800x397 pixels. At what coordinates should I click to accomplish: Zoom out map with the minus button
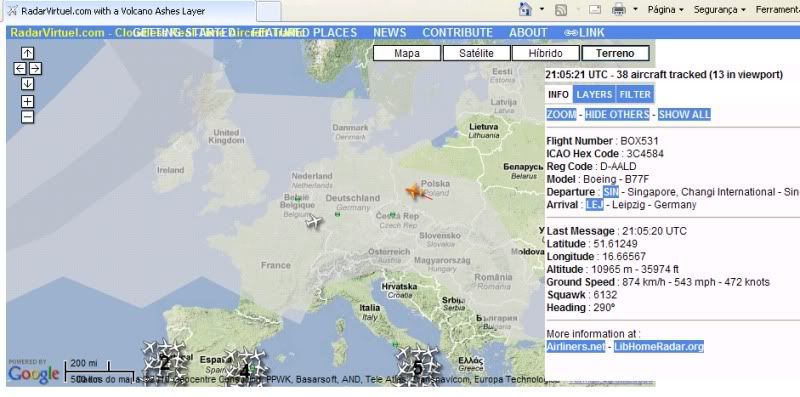28,117
